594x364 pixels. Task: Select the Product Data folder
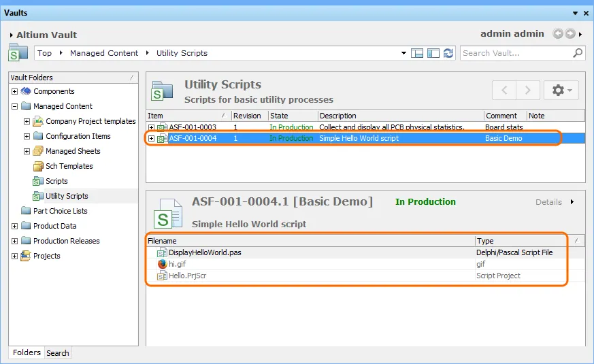pos(55,226)
